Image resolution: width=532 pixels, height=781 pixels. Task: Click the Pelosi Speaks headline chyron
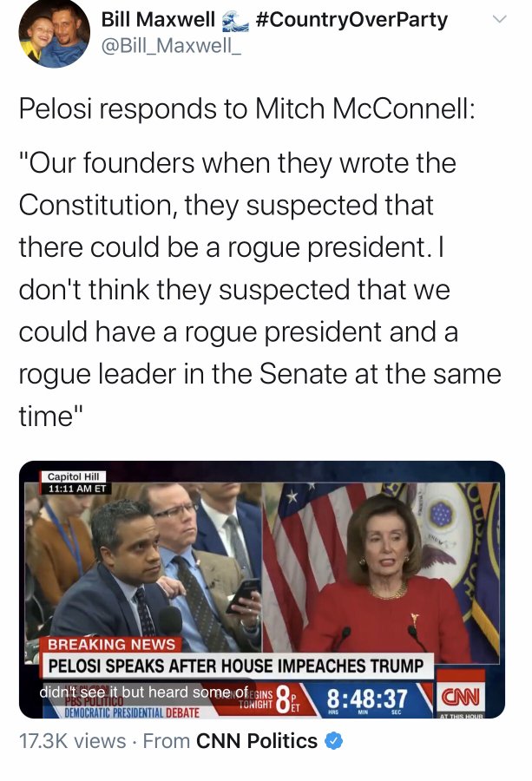point(236,666)
